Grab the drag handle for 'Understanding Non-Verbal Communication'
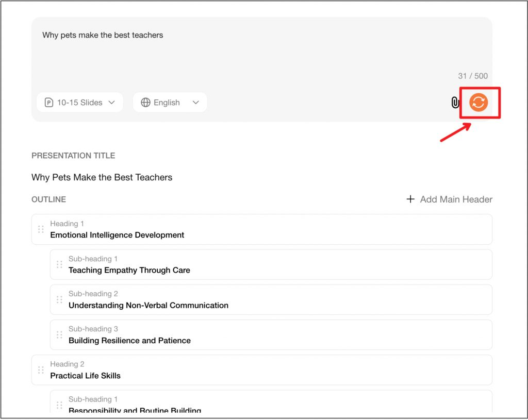 pos(59,299)
